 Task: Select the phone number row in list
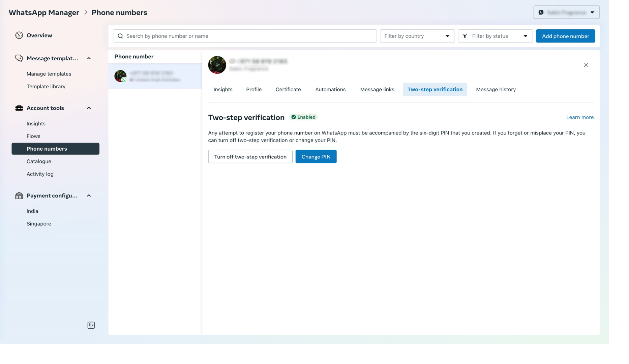[155, 76]
